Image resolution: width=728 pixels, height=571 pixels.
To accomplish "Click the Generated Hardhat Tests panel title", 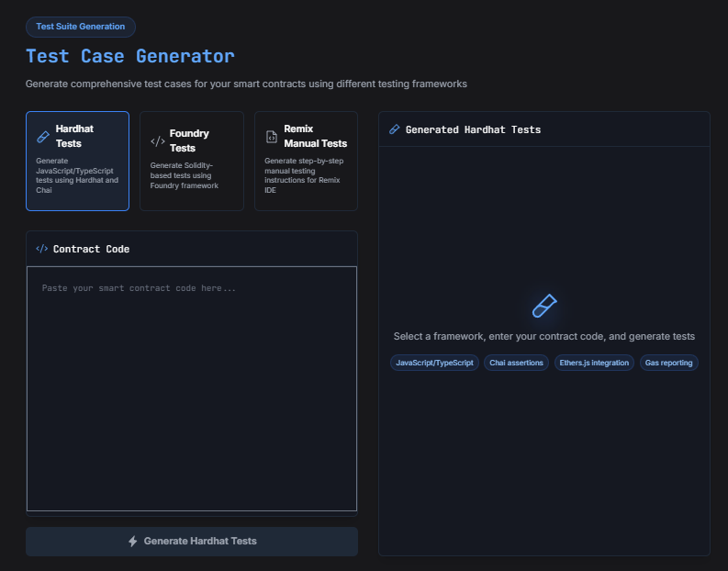I will pyautogui.click(x=473, y=130).
